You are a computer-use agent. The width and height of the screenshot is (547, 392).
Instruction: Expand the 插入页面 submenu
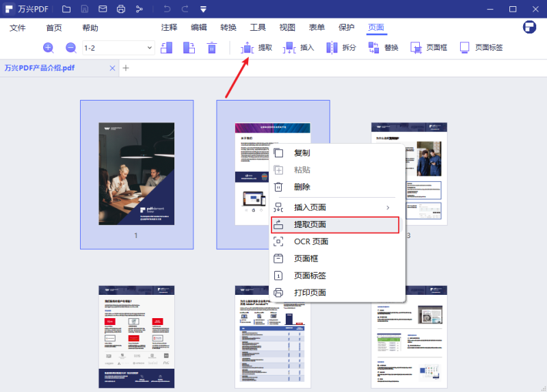pos(338,207)
